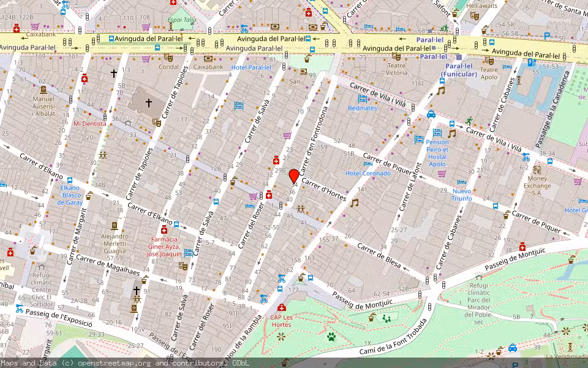The width and height of the screenshot is (588, 368).
Task: Click the Teatre Apolo label
Action: tap(489, 73)
